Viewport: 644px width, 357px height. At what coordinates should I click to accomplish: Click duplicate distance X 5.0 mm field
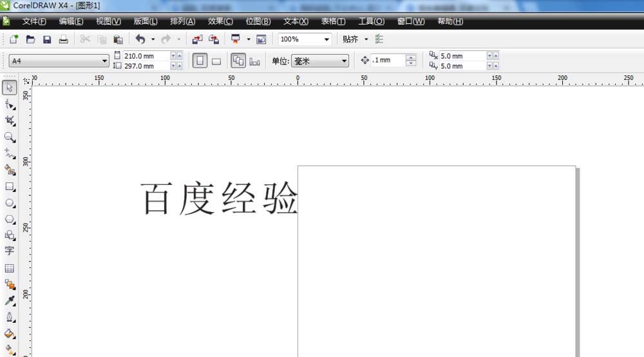coord(463,56)
